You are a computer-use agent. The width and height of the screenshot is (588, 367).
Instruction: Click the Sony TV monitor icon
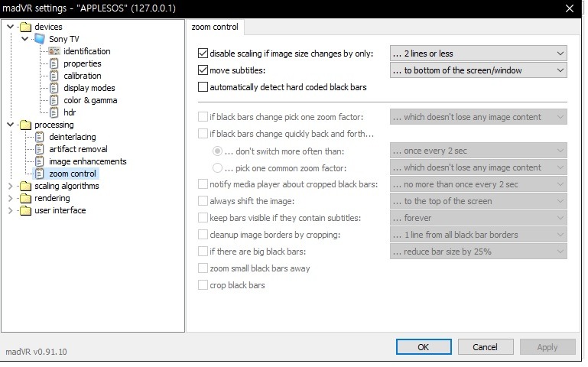(40, 39)
